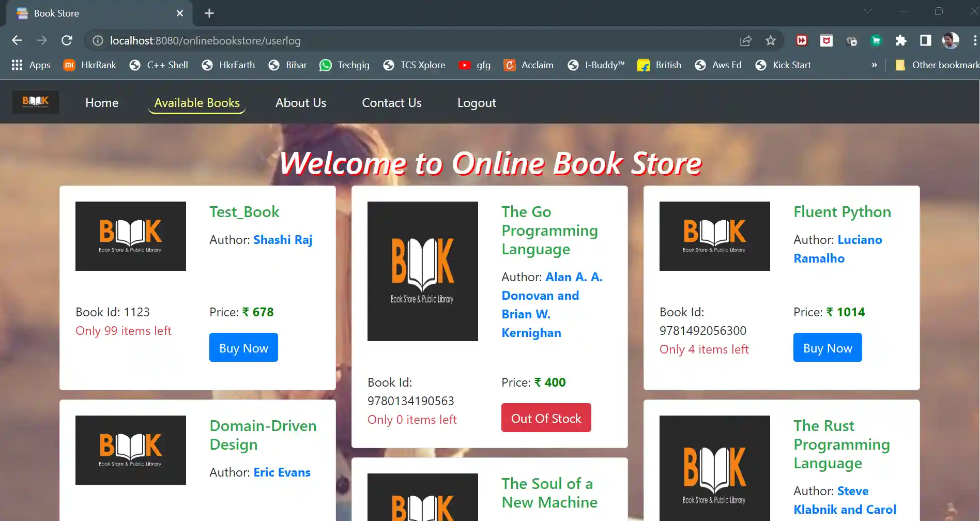Click The Rust Programming Language cover image

pyautogui.click(x=715, y=468)
